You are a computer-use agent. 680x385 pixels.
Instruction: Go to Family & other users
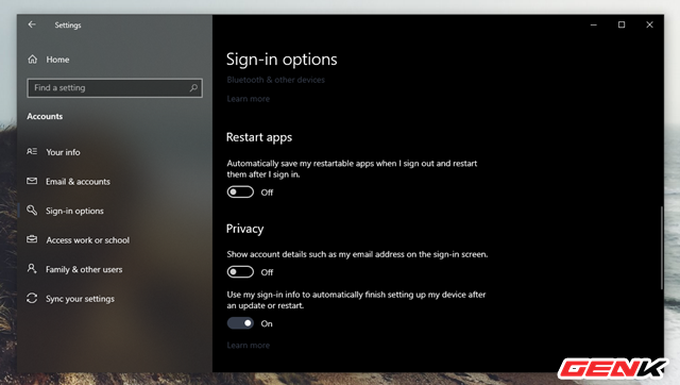coord(84,270)
